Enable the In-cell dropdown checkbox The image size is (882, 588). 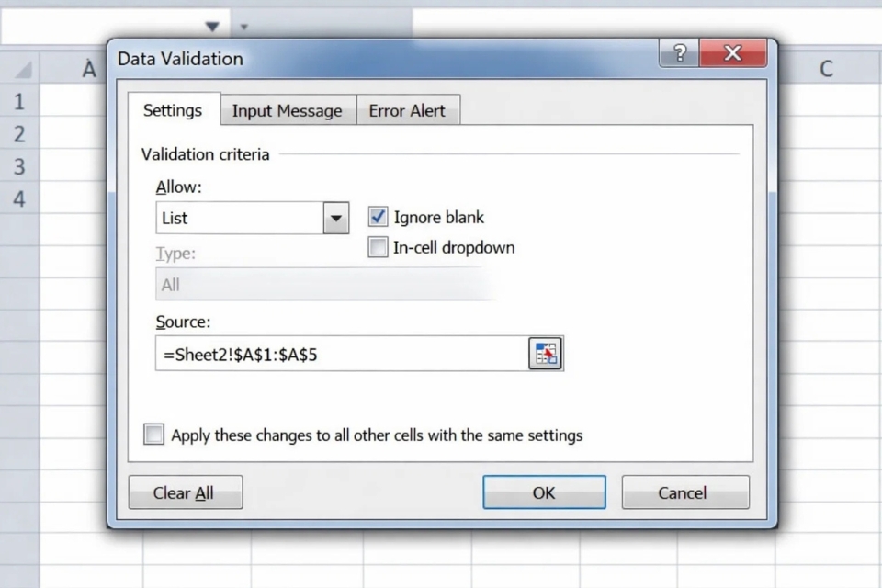point(378,247)
